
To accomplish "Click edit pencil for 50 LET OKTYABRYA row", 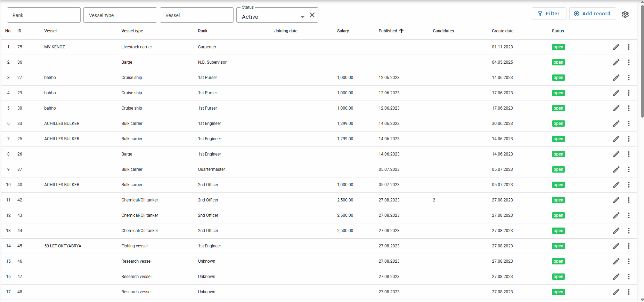I will pos(616,246).
